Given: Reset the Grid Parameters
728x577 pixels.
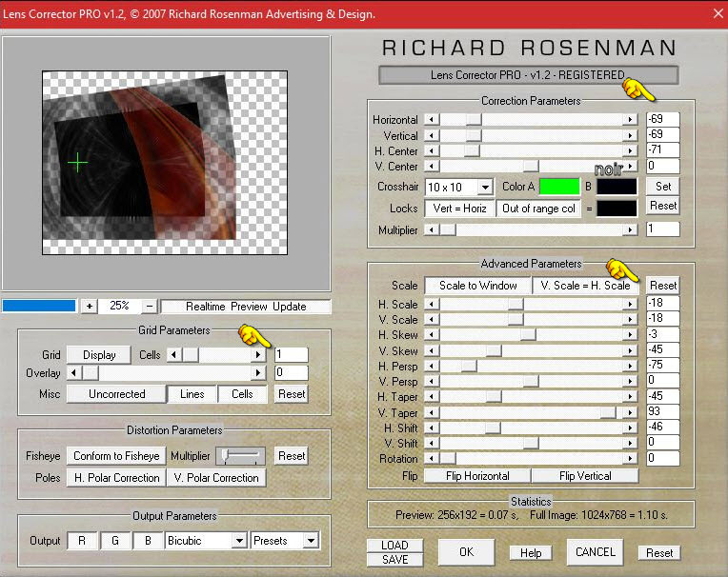Looking at the screenshot, I should click(292, 394).
